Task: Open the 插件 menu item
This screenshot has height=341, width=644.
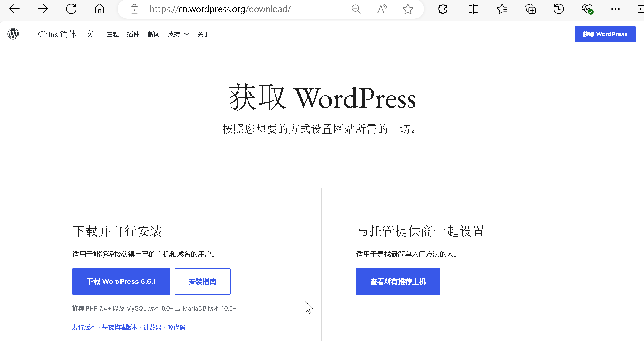Action: tap(133, 34)
